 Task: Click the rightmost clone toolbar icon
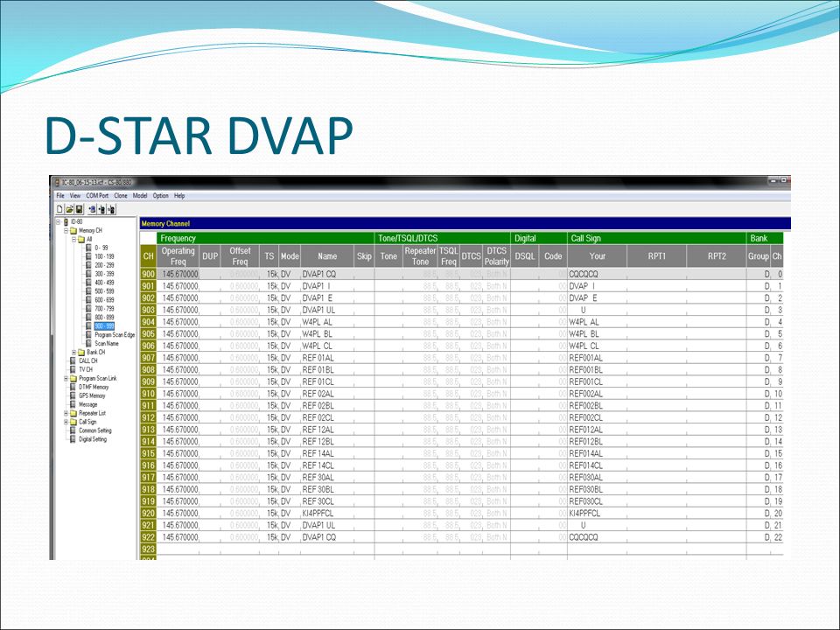point(111,209)
